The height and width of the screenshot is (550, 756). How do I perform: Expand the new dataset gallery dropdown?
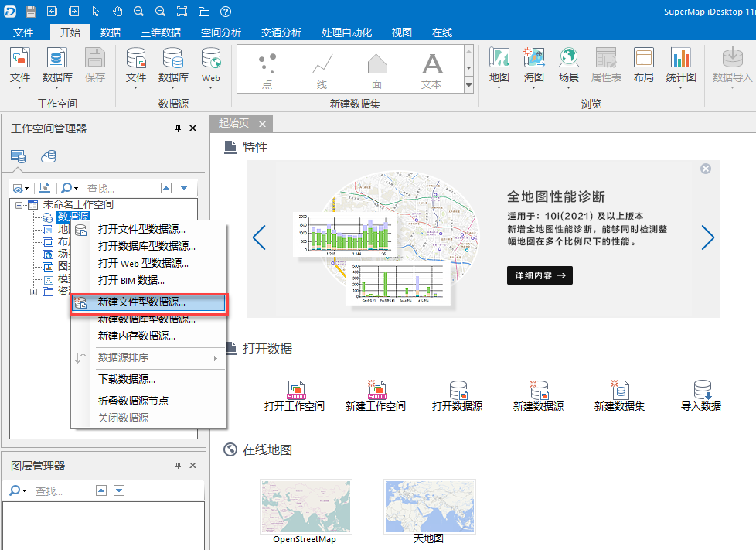coord(468,84)
